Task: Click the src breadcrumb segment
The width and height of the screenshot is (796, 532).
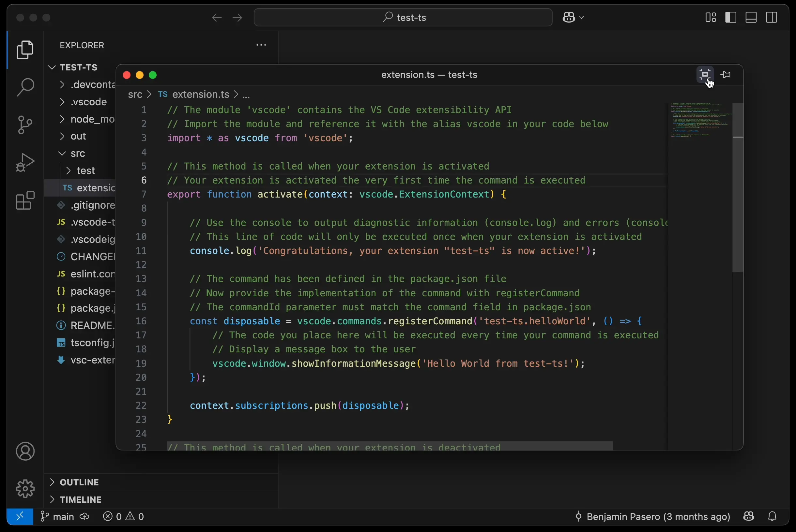Action: 135,94
